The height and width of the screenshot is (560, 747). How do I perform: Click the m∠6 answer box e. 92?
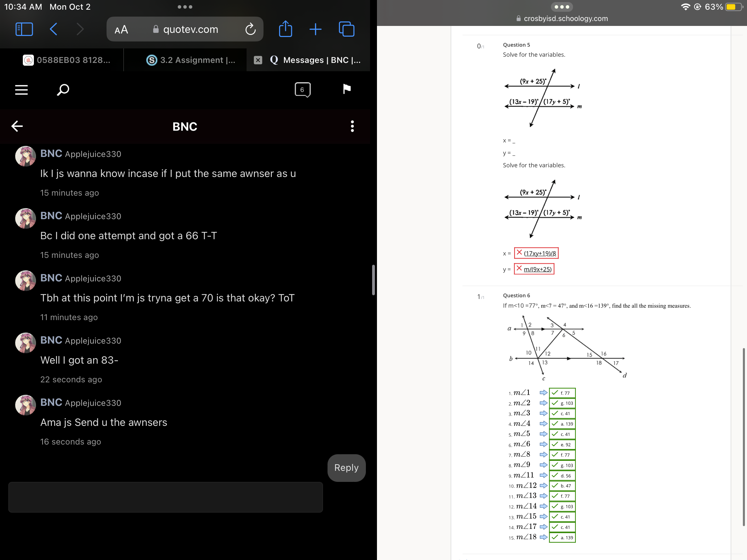point(562,445)
